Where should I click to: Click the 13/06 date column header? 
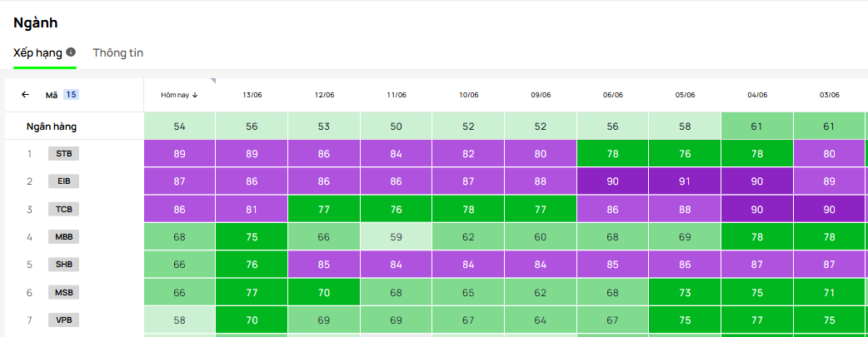point(252,95)
